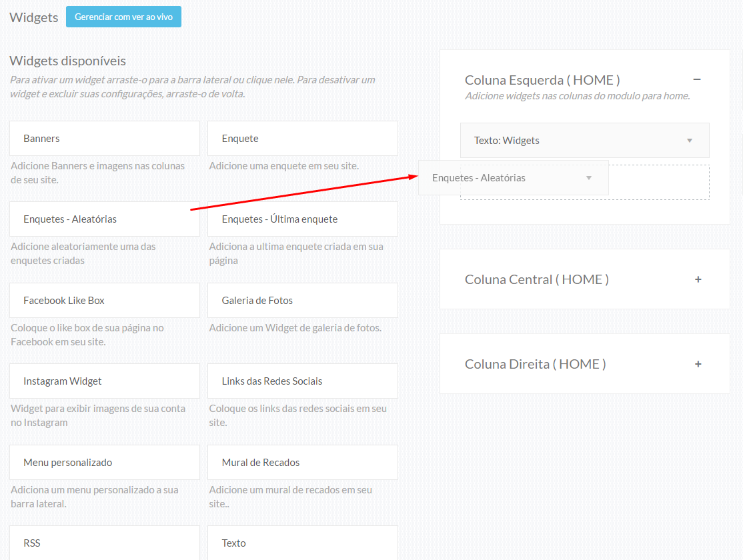
Task: Click the Widgets page title
Action: 33,17
